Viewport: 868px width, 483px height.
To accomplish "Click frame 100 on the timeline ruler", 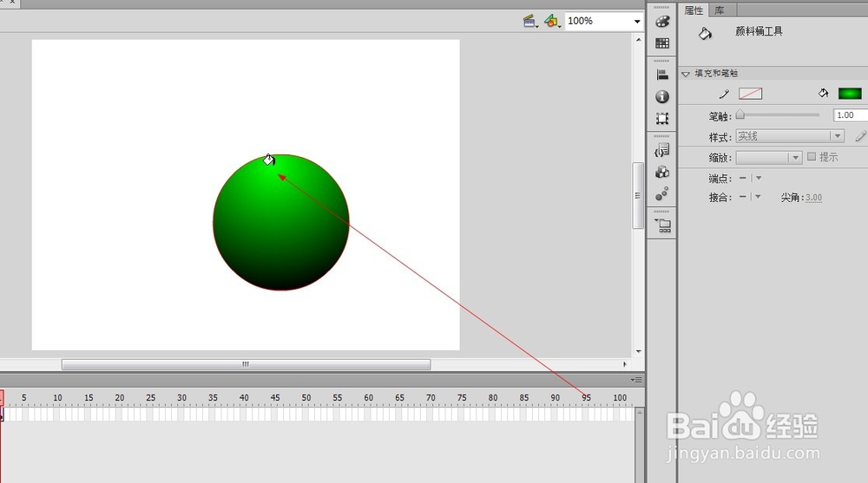I will click(620, 397).
